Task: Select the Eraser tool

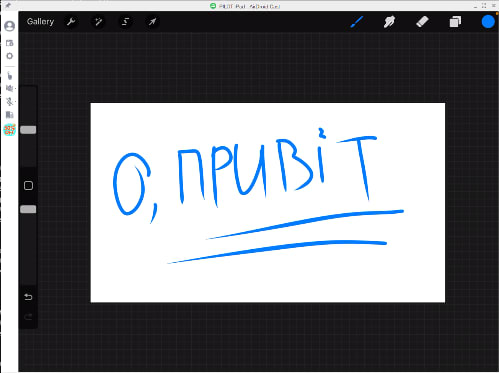Action: 422,22
